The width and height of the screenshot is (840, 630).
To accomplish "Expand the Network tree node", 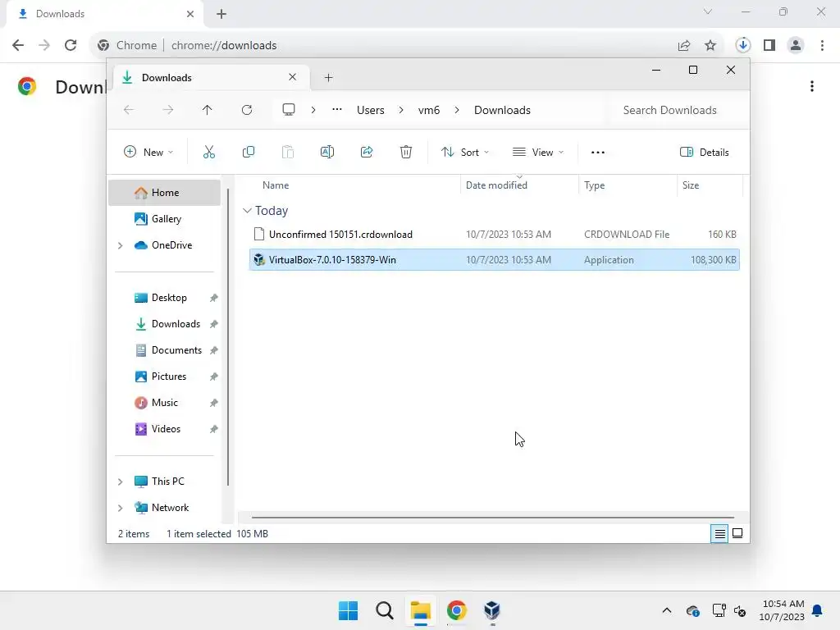I will 120,508.
